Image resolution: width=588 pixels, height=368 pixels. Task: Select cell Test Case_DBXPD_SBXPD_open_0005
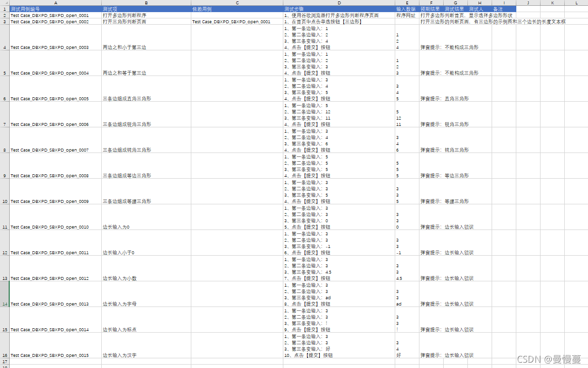tap(56, 89)
